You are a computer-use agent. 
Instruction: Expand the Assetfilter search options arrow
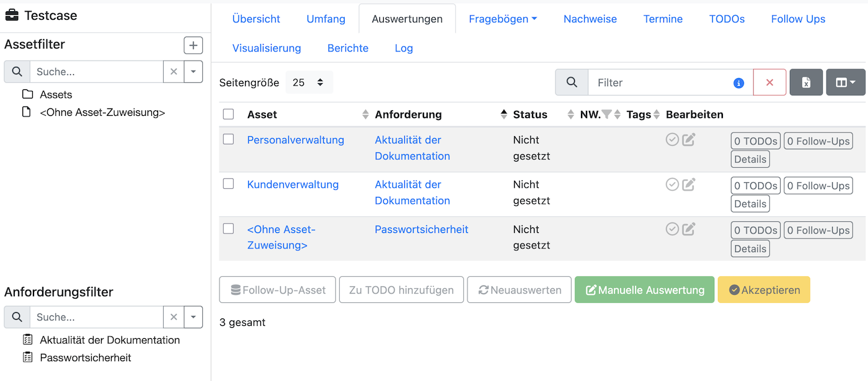tap(193, 71)
